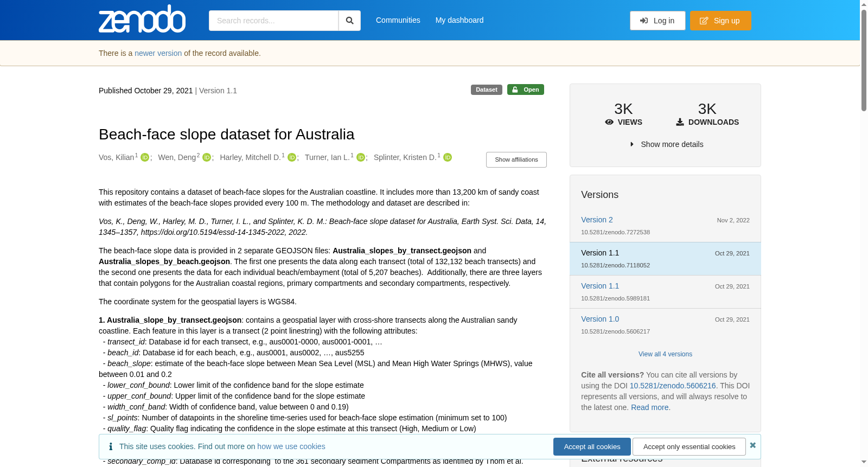The width and height of the screenshot is (868, 467).
Task: Click the Beach-face slope dataset title
Action: point(226,135)
